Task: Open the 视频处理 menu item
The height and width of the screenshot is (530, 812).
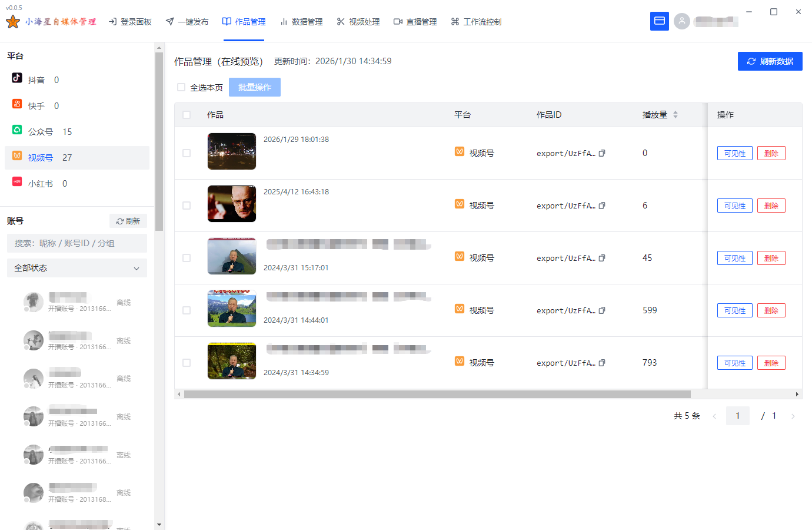Action: click(358, 21)
